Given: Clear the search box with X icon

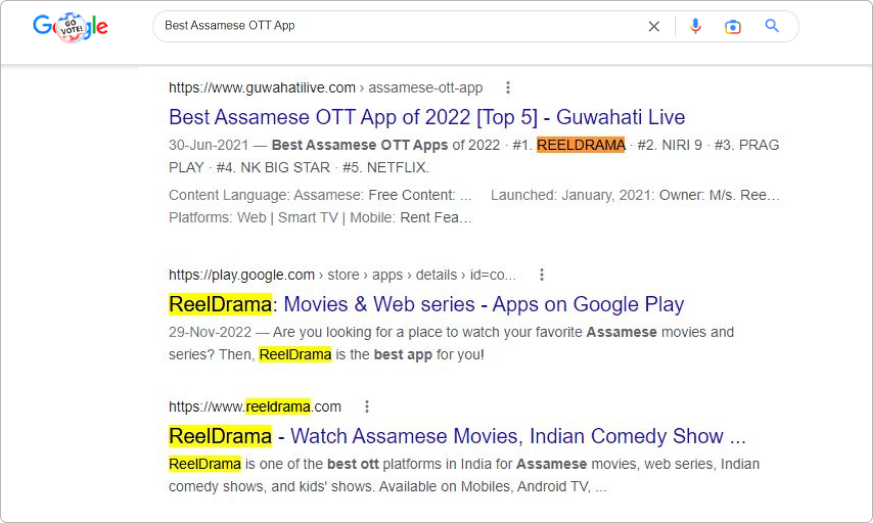Looking at the screenshot, I should tap(654, 26).
